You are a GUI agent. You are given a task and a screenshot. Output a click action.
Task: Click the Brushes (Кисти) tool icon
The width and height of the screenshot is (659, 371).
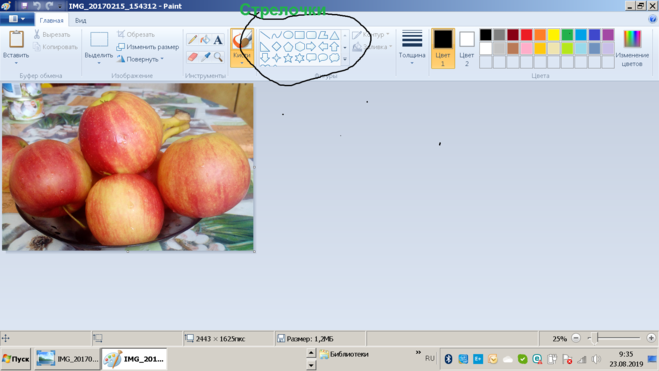coord(242,40)
